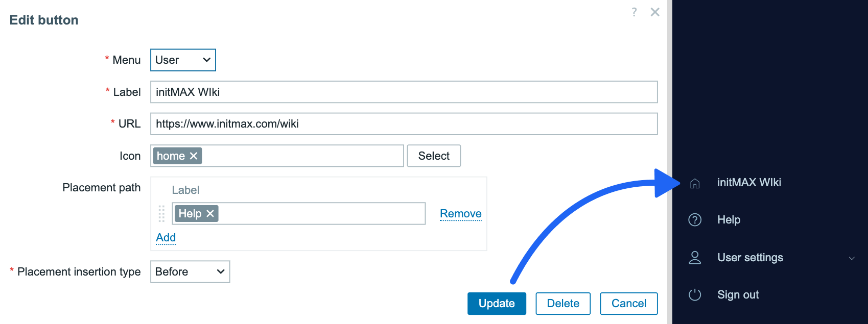Open the Placement insertion type dropdown
The width and height of the screenshot is (868, 324).
(190, 272)
